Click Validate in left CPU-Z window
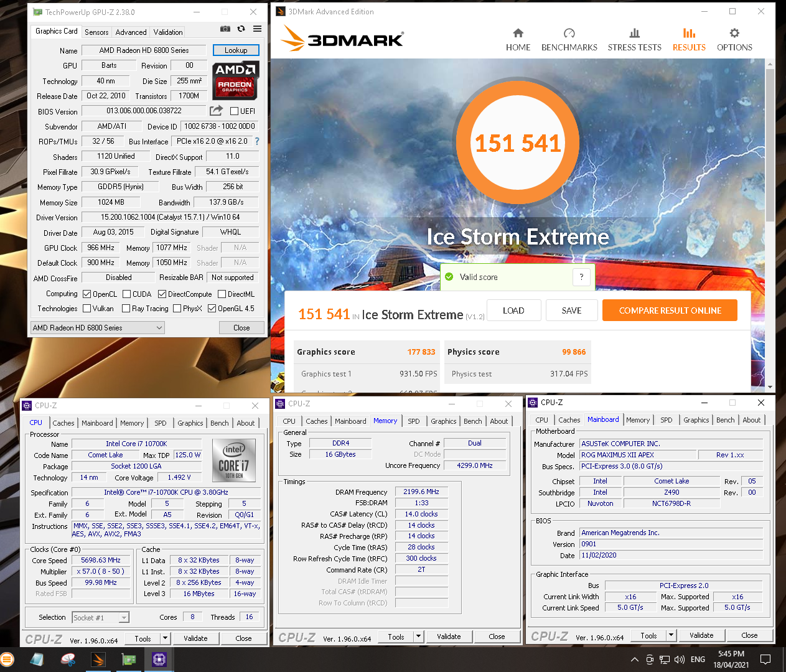The width and height of the screenshot is (786, 672). tap(195, 638)
